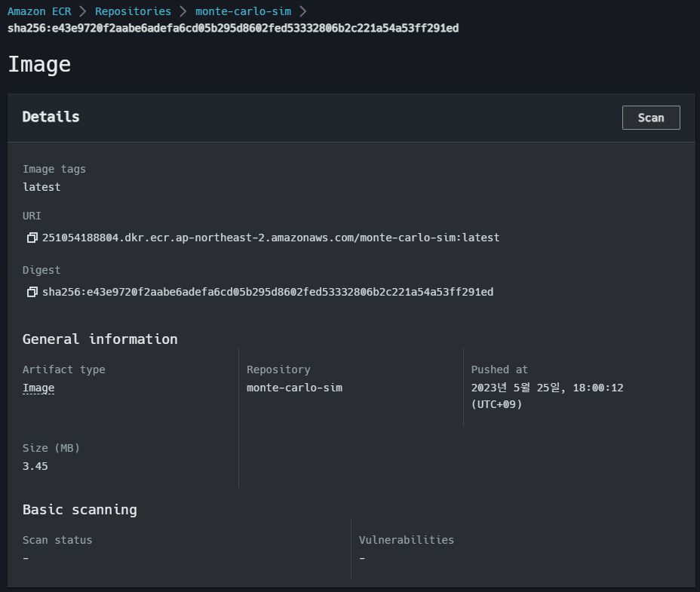Click the size value 3.45
700x592 pixels.
click(x=35, y=467)
